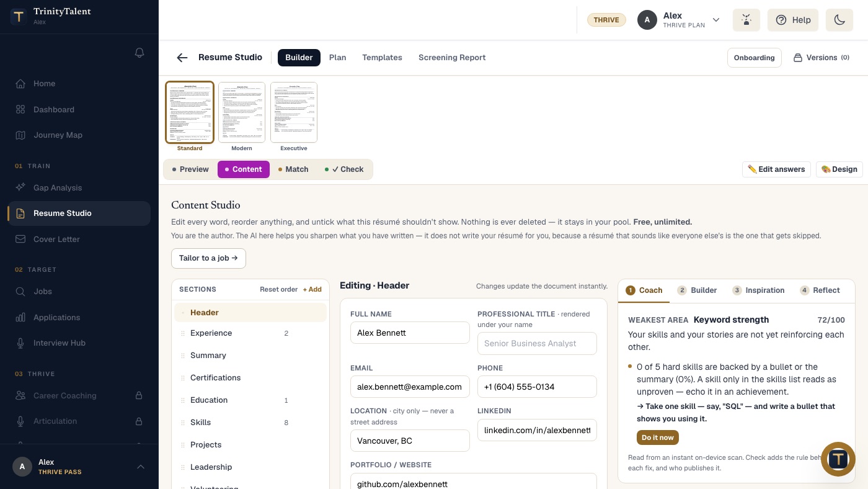Screen dimensions: 868x489
Task: Click Reset order link
Action: point(278,289)
